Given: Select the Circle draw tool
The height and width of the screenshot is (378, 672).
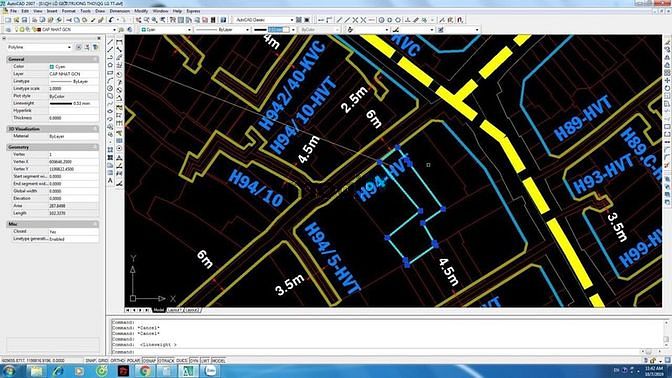Looking at the screenshot, I should [x=110, y=88].
